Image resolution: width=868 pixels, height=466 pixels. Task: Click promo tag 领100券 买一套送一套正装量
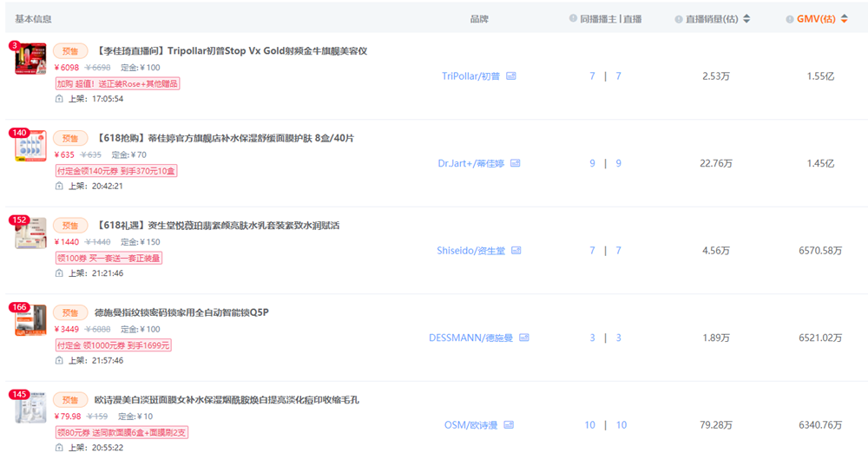coord(108,258)
